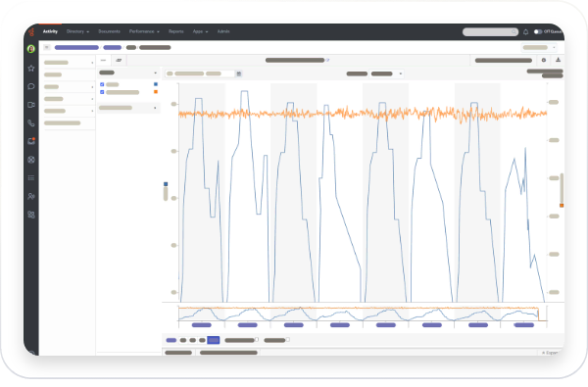Click the download/export icon above chart
588x387 pixels.
558,60
